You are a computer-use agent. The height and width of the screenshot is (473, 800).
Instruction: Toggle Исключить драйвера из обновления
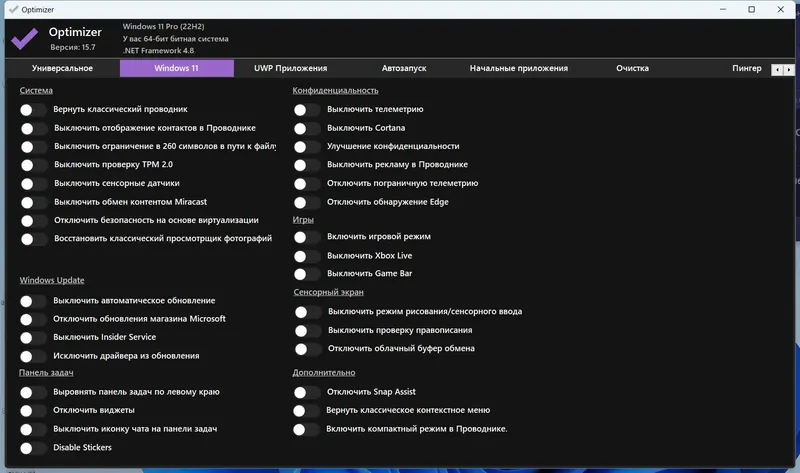33,356
